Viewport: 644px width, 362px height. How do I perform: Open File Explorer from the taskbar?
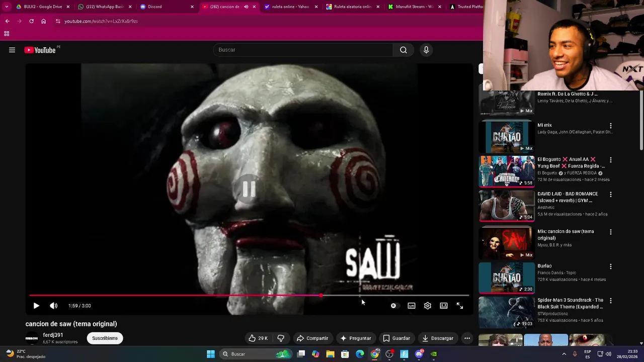pos(330,354)
